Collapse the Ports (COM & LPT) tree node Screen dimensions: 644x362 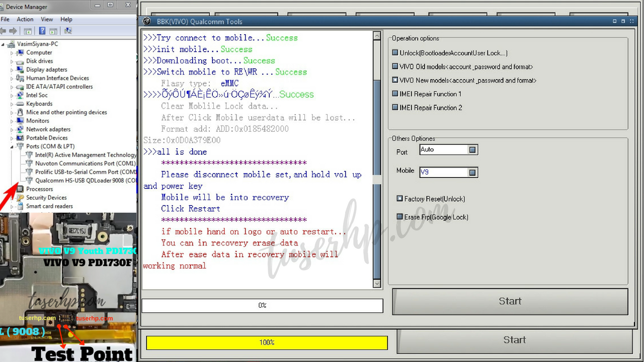click(x=12, y=146)
